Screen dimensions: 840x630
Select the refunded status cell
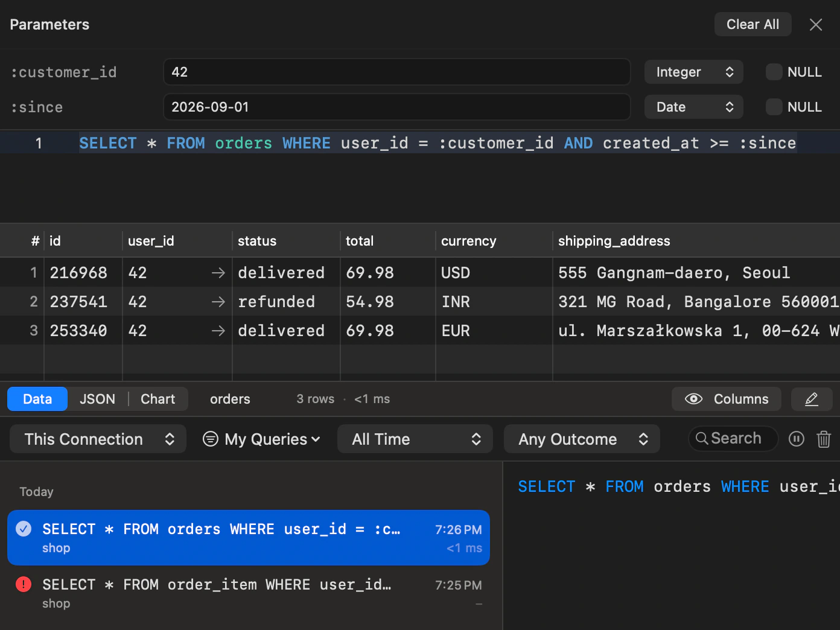(x=286, y=302)
